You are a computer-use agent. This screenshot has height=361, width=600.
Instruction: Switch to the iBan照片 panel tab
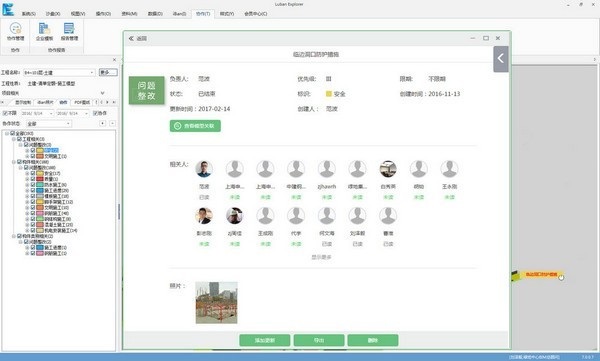pos(45,102)
